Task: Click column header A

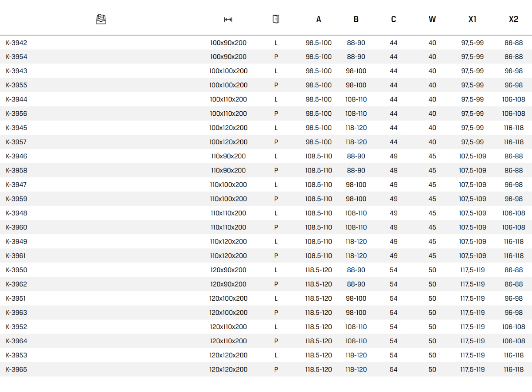Action: 318,20
